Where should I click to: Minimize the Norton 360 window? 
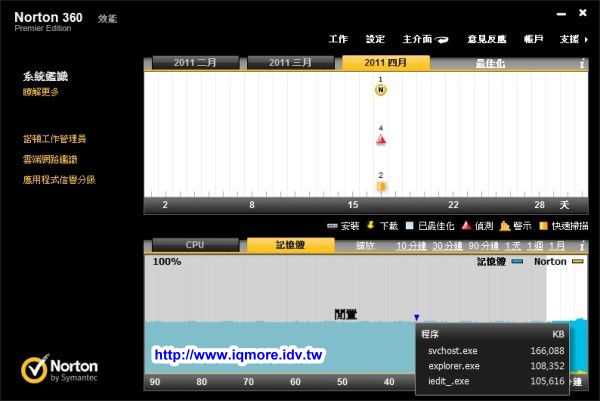click(561, 14)
